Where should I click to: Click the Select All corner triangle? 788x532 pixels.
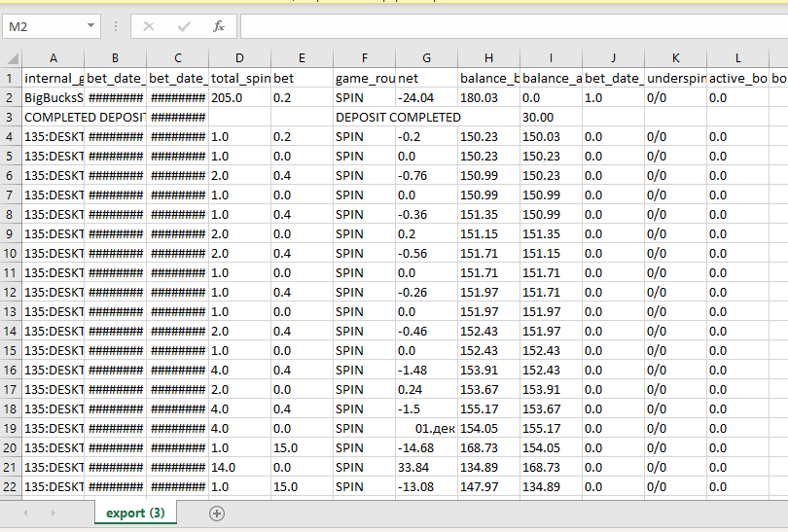(12, 58)
